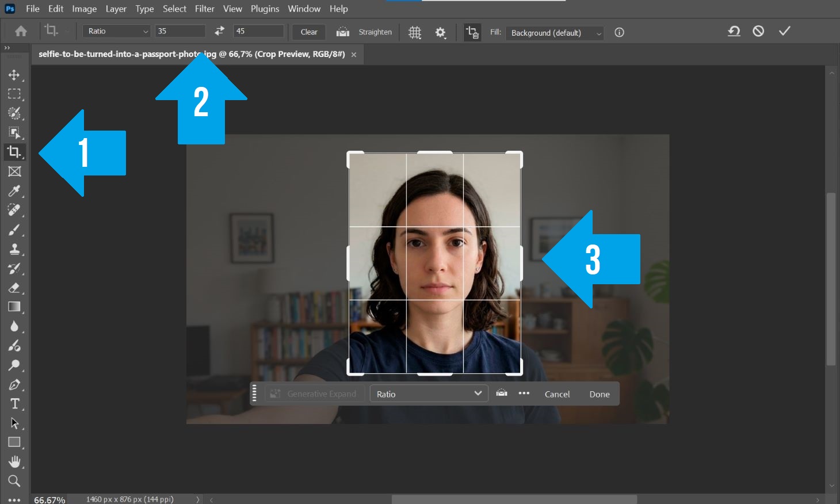Screen dimensions: 840x504
Task: Commit the crop with the checkmark icon
Action: 784,32
